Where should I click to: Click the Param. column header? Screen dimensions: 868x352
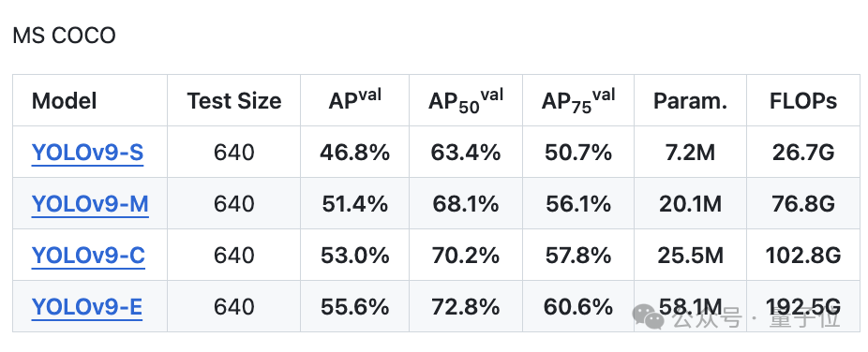[690, 101]
